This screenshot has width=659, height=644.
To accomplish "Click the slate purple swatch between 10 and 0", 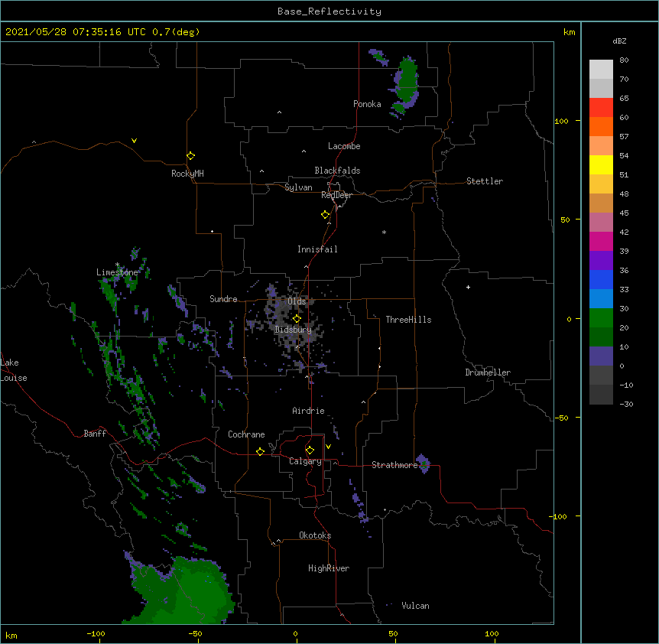I will click(601, 356).
